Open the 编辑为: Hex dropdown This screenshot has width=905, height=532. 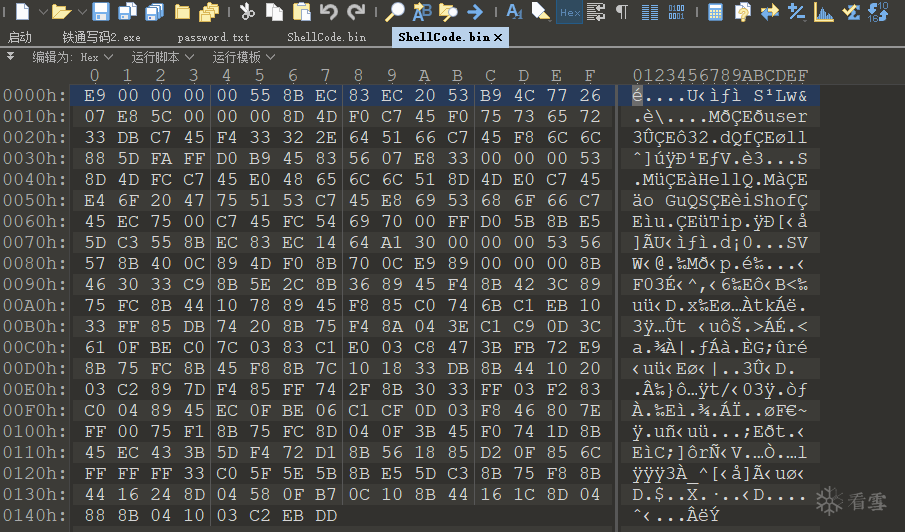[72, 57]
